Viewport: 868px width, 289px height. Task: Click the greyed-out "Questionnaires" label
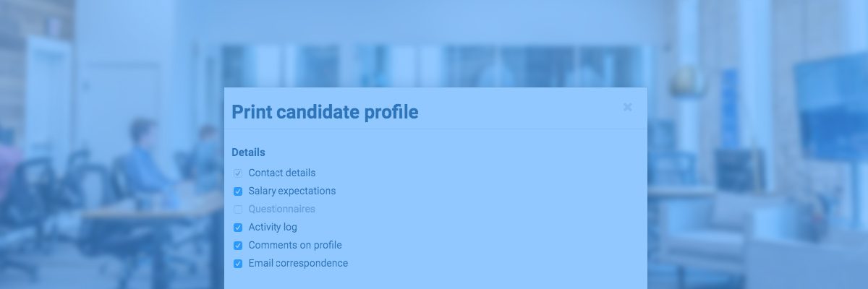(281, 210)
